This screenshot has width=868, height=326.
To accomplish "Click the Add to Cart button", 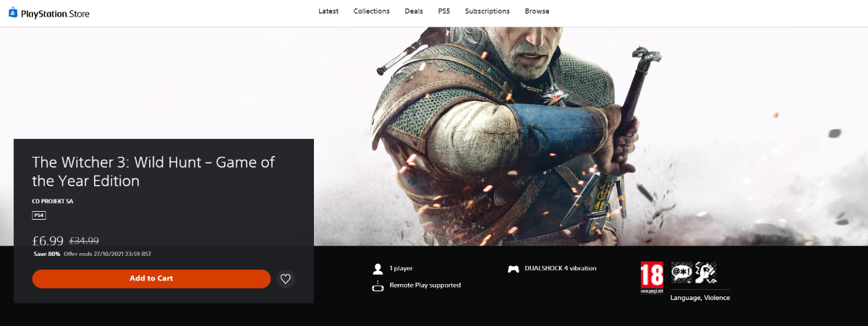I will (151, 278).
